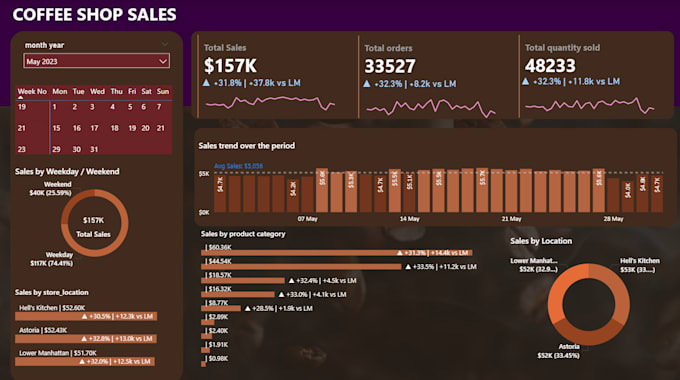Select the Astoria $52.43K bar

tap(86, 338)
